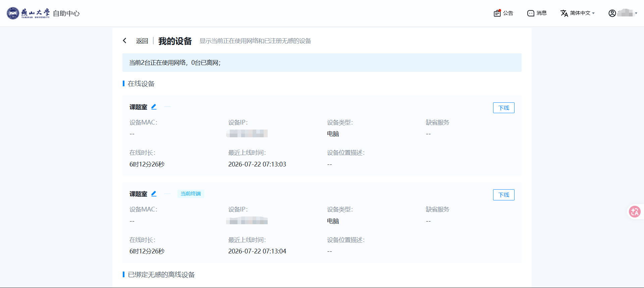Click the timestamp 2026-07-22 07:13:04
The width and height of the screenshot is (644, 288).
point(257,251)
